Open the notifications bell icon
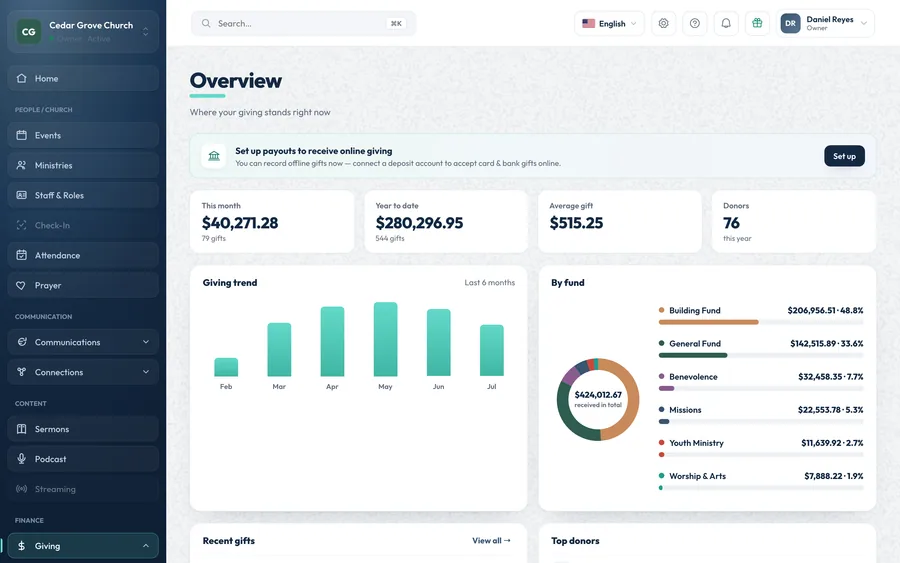The height and width of the screenshot is (563, 900). [726, 24]
